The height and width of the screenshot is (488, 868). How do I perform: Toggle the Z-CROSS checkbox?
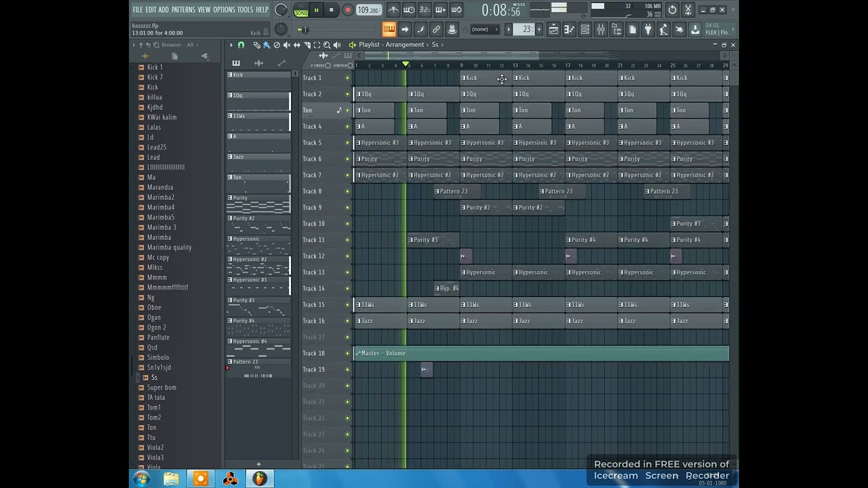point(328,66)
